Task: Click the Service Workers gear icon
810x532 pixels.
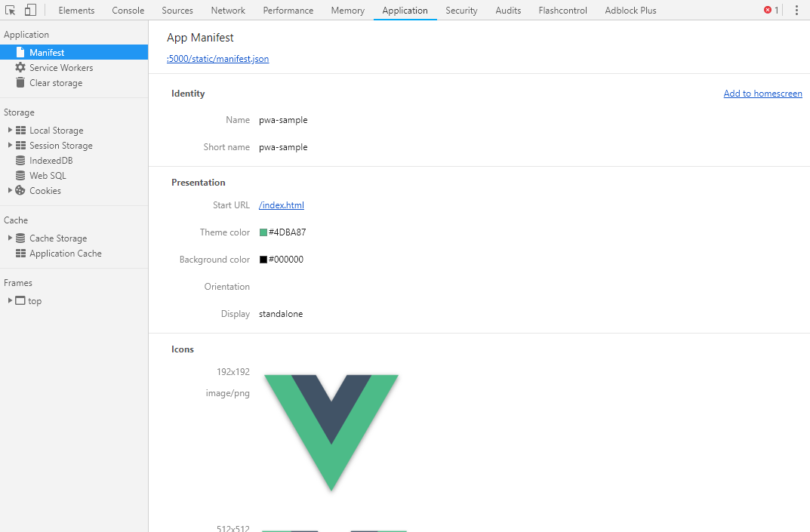Action: pyautogui.click(x=20, y=67)
